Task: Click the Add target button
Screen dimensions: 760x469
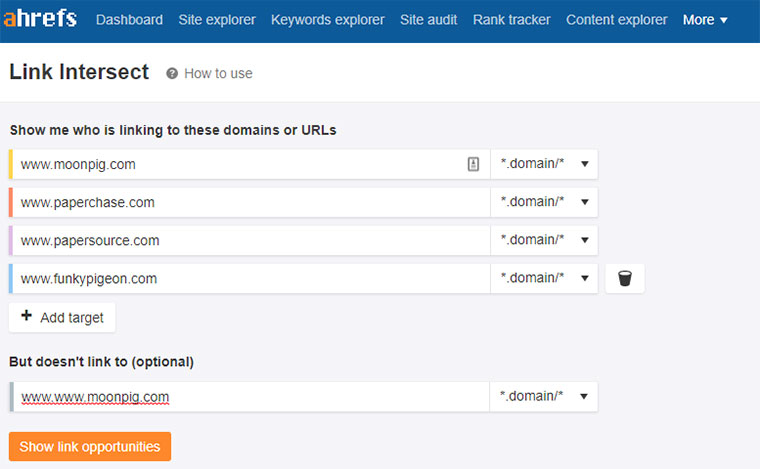Action: pos(62,317)
